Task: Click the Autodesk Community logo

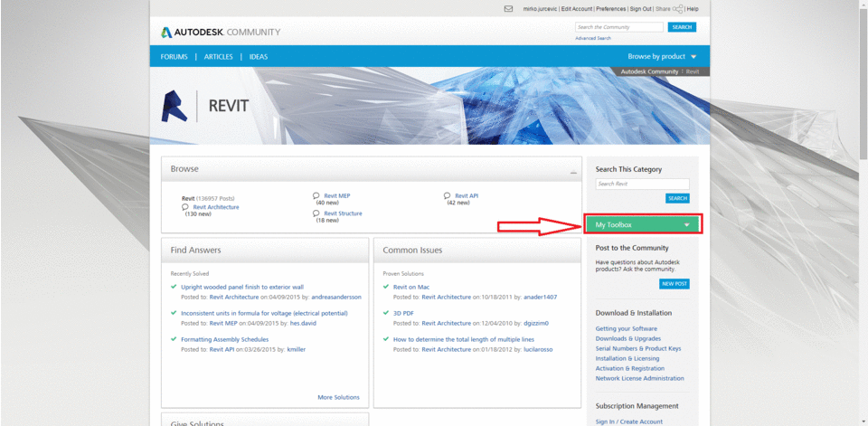Action: (221, 33)
